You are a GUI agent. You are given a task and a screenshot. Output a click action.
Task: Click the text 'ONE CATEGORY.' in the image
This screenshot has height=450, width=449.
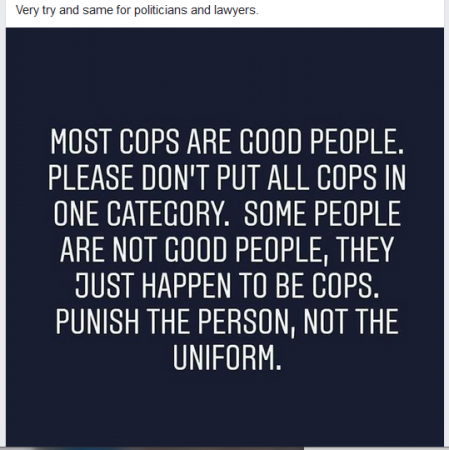141,213
